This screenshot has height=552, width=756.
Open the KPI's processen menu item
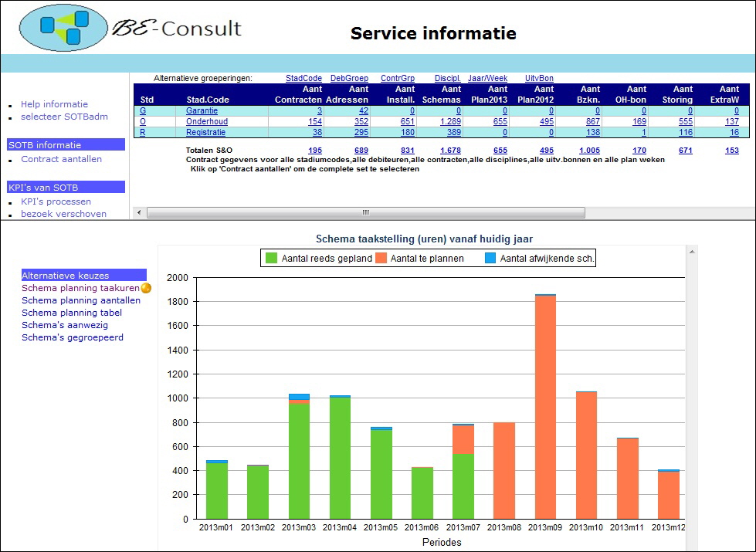[56, 201]
